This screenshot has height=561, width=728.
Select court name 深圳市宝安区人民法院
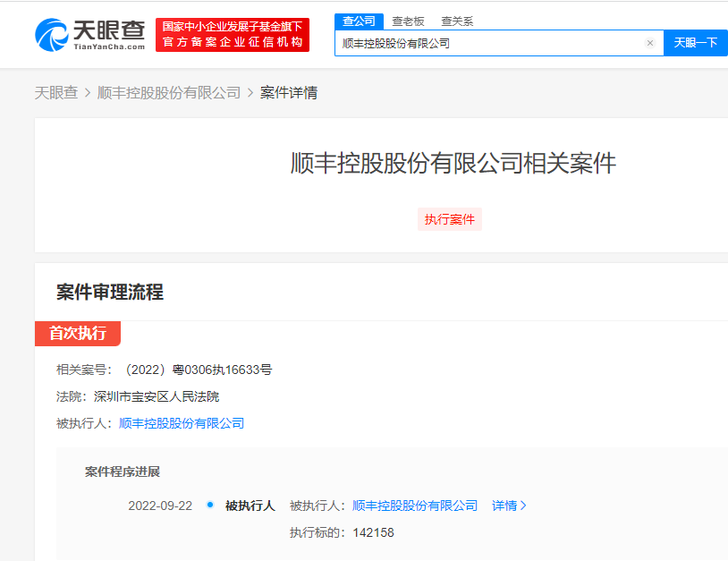pyautogui.click(x=157, y=396)
